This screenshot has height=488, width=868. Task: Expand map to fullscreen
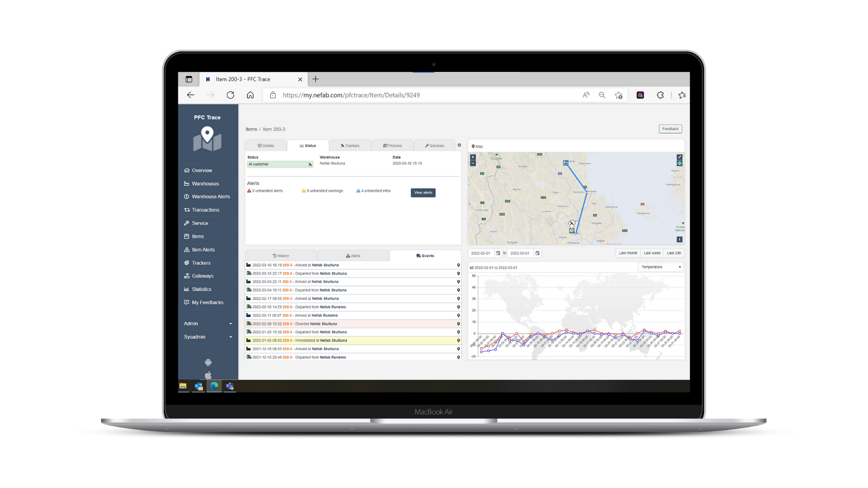pyautogui.click(x=679, y=157)
